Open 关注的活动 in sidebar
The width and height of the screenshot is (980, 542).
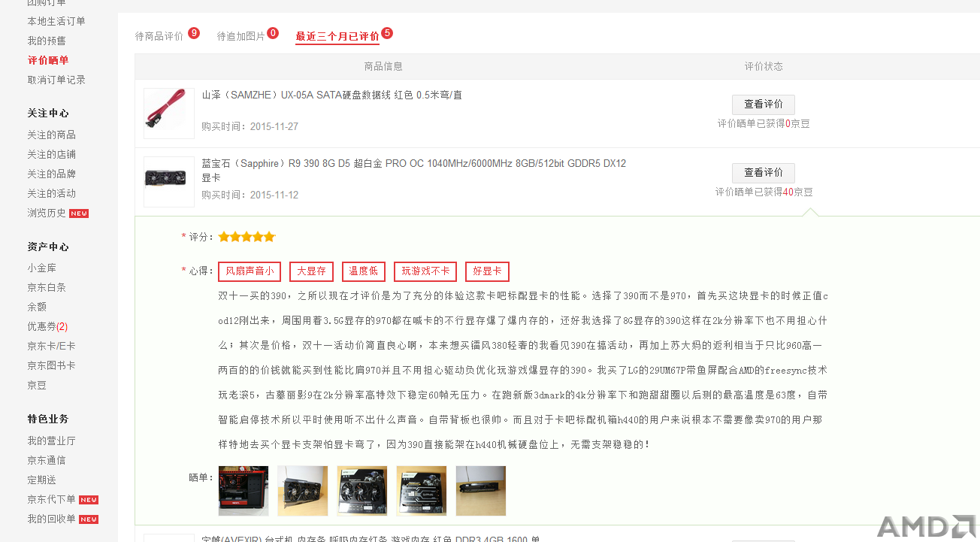[52, 193]
